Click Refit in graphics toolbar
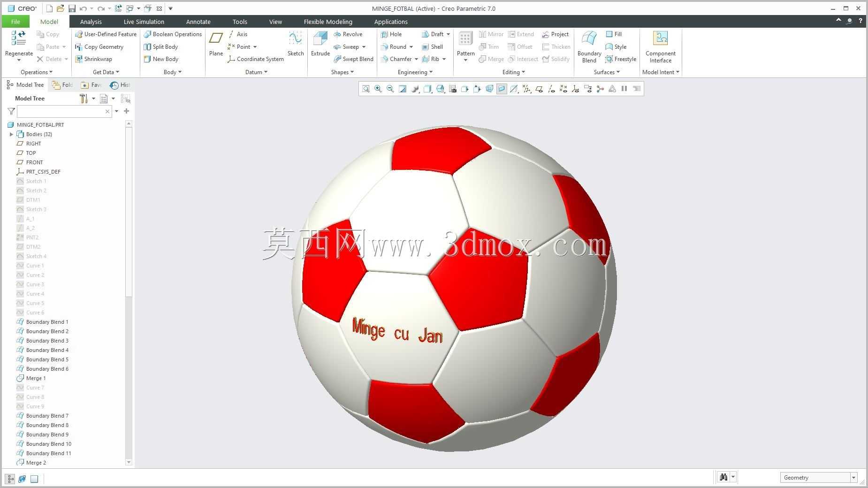The width and height of the screenshot is (868, 488). 366,89
